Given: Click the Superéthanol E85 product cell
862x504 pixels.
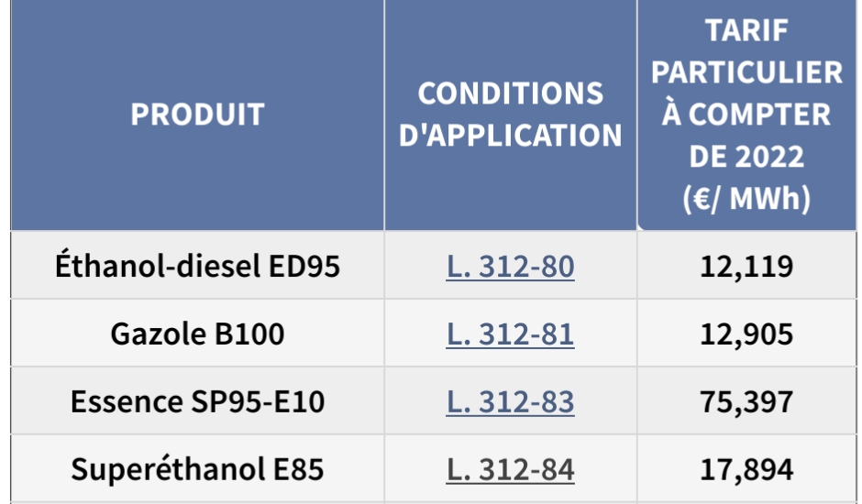Looking at the screenshot, I should point(197,470).
